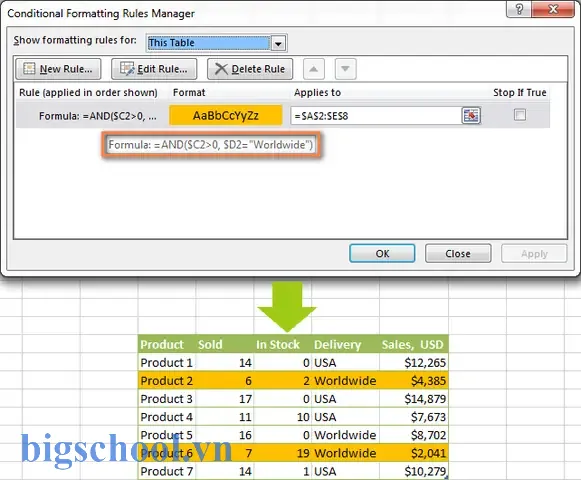
Task: Open the Show formatting rules for dropdown
Action: (278, 43)
